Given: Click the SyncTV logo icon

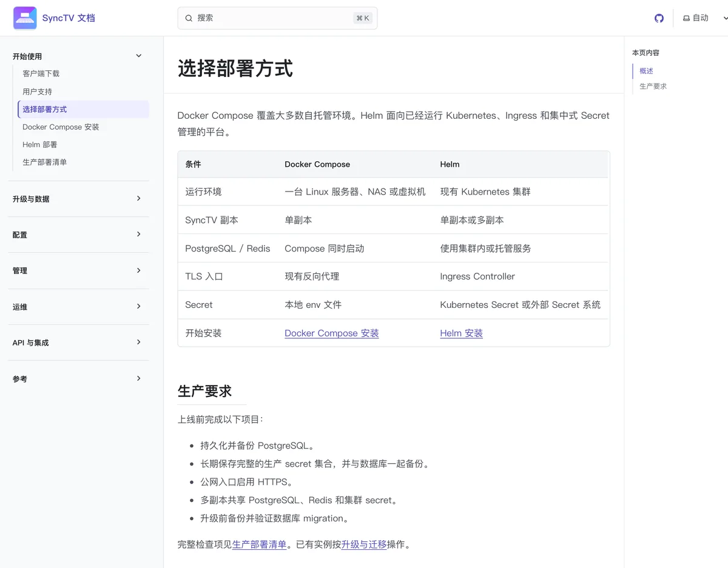Looking at the screenshot, I should 25,18.
